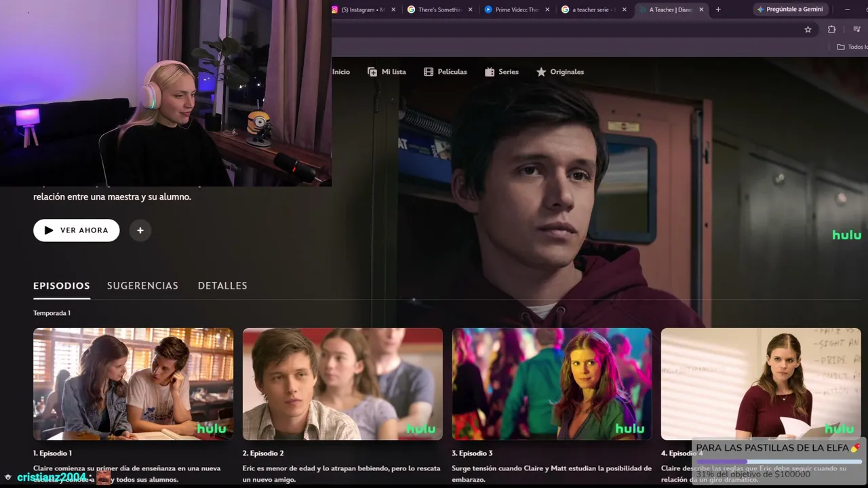Click the Pregúntale a Gemini button
The image size is (868, 488).
click(x=790, y=9)
